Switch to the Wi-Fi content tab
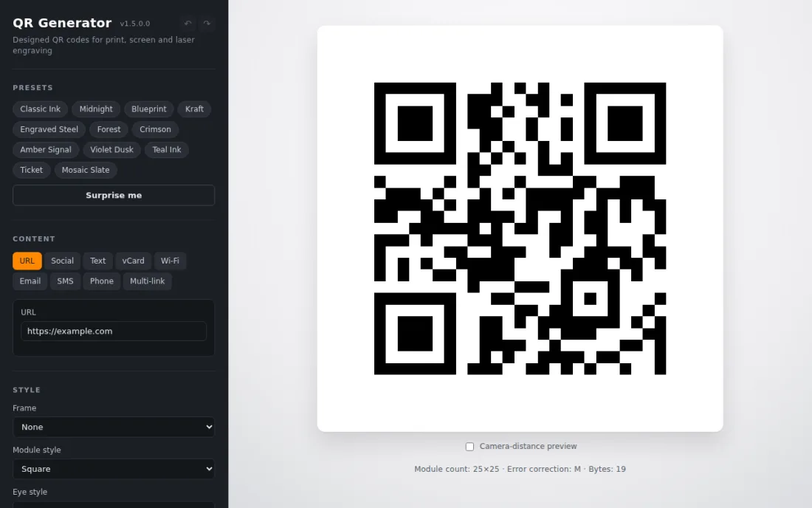Screen dimensions: 812x508 click(170, 261)
